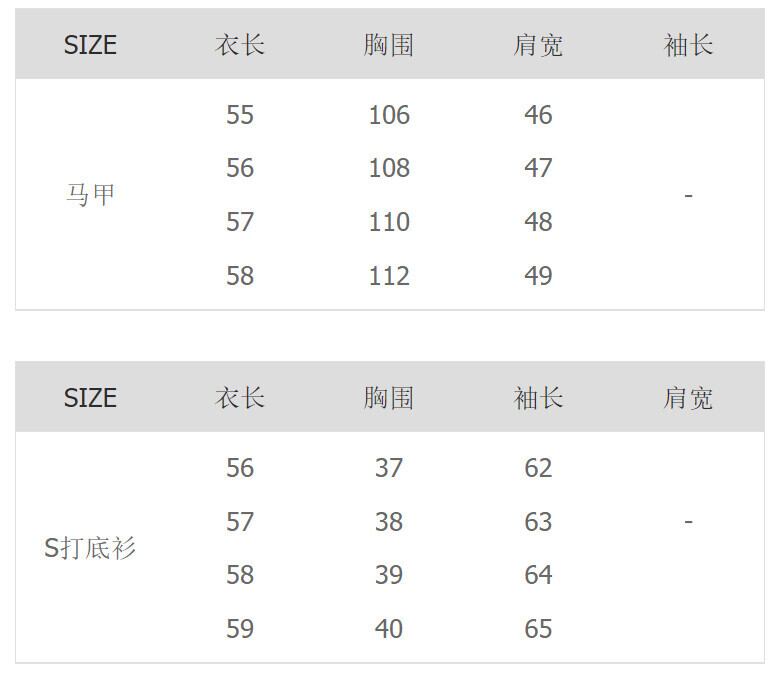Click the 55 length value for 马甲

coord(240,115)
